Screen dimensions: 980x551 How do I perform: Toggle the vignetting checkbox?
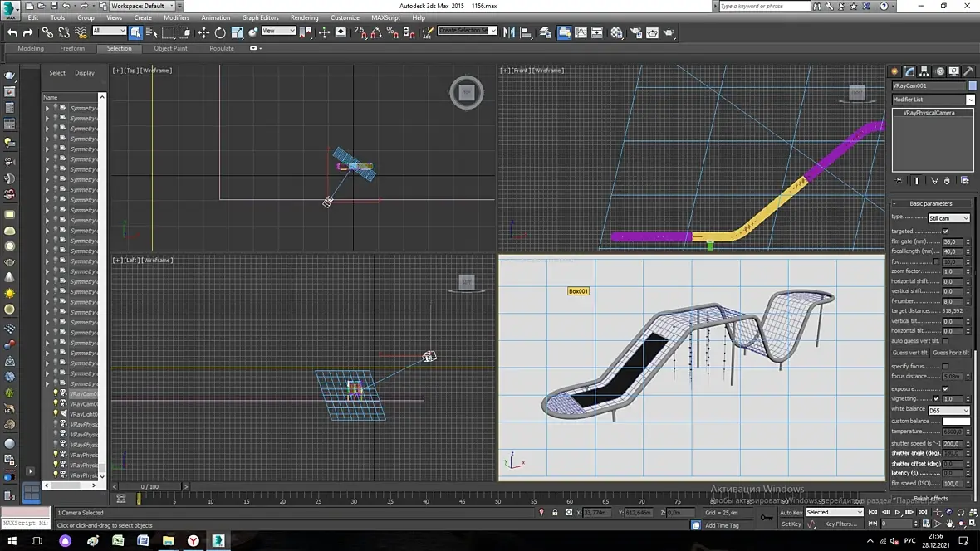point(936,399)
